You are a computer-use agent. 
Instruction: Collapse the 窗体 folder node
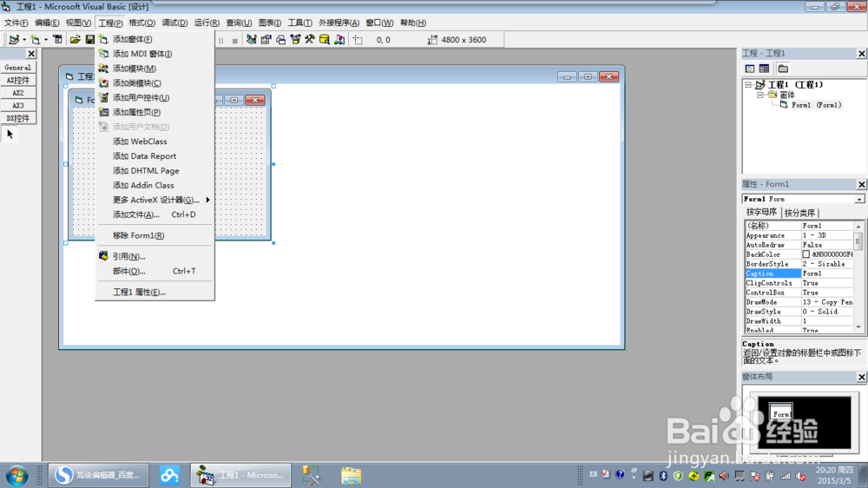(760, 96)
